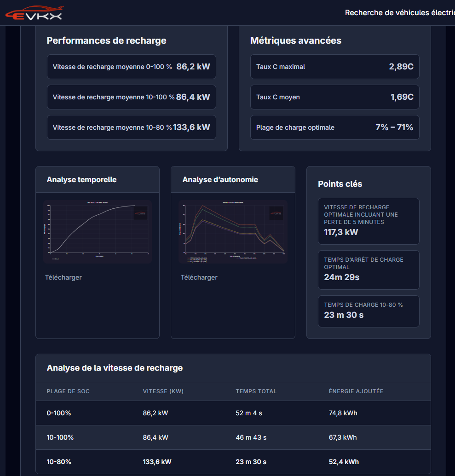Select the 10-100 % average charging speed card
Image resolution: width=455 pixels, height=476 pixels.
131,97
